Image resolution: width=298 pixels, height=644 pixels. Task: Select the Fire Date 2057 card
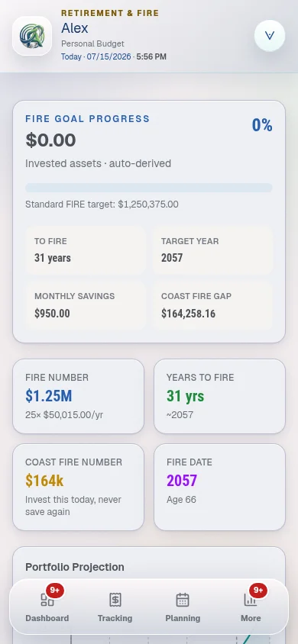[219, 487]
